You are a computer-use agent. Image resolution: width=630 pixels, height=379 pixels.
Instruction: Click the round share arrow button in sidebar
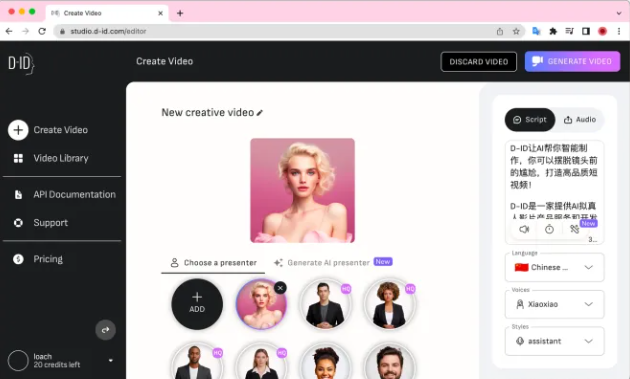(106, 330)
